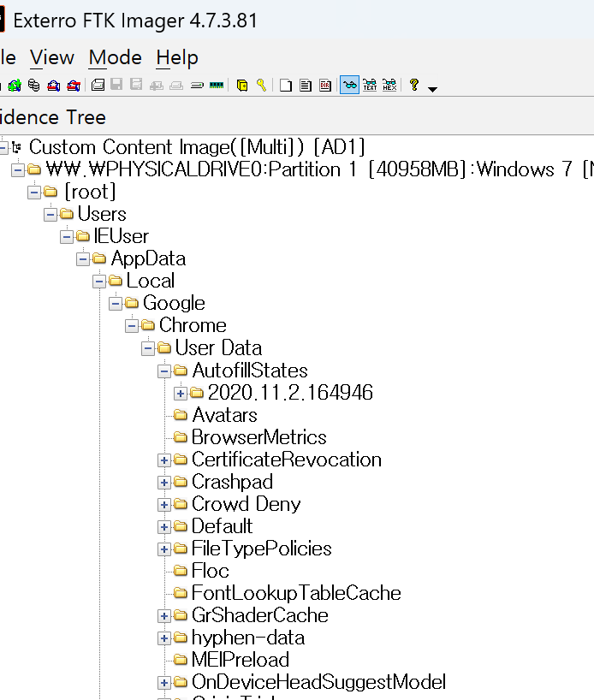The width and height of the screenshot is (594, 700).
Task: Select the BrowserMetrics folder
Action: 259,437
